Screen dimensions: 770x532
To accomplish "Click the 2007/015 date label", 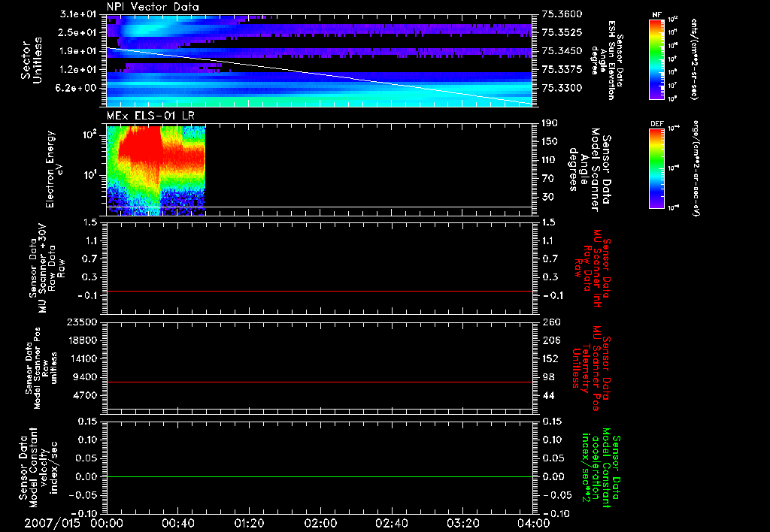I will [x=52, y=523].
